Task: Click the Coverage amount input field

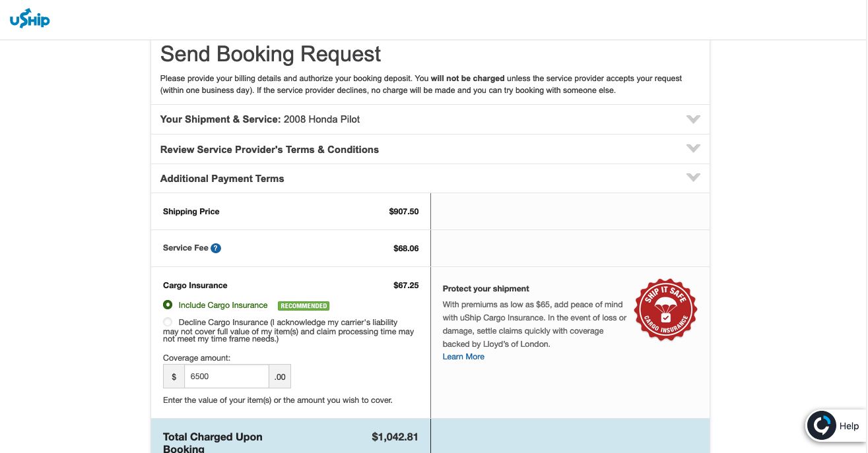Action: click(226, 377)
